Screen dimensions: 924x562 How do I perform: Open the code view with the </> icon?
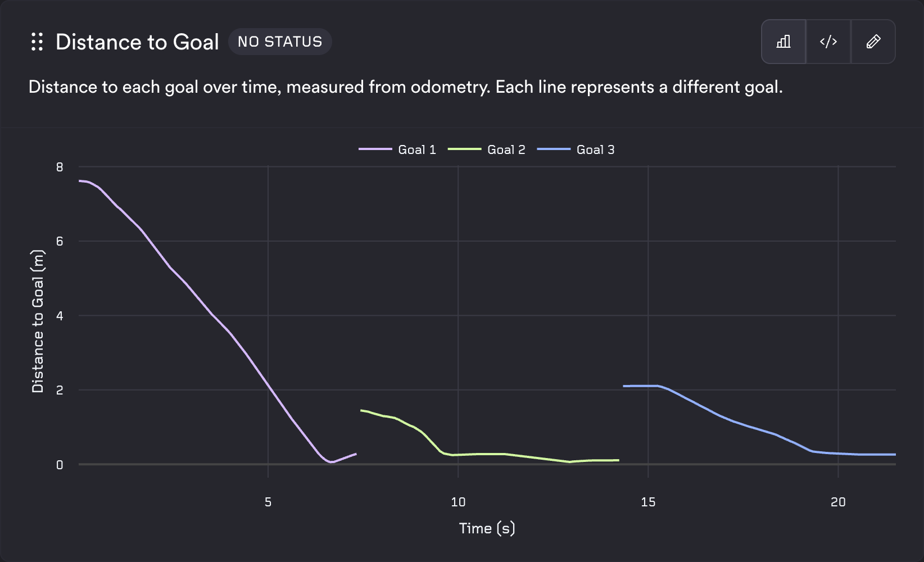tap(828, 41)
